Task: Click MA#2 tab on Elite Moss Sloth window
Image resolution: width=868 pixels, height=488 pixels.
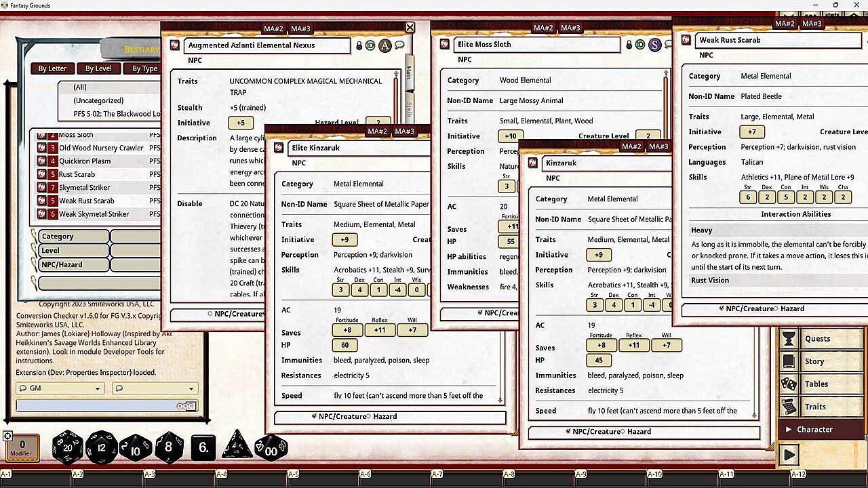Action: [x=543, y=28]
